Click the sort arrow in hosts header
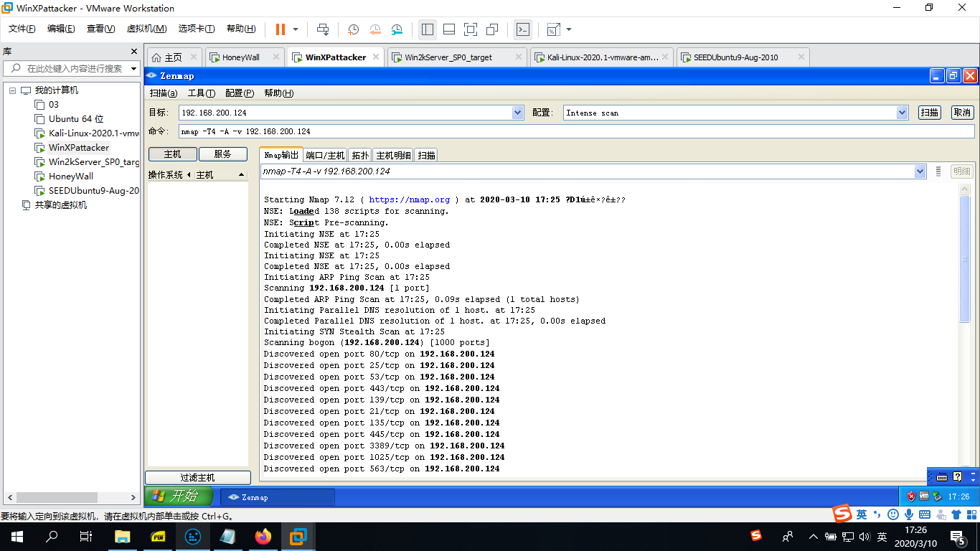 click(241, 175)
